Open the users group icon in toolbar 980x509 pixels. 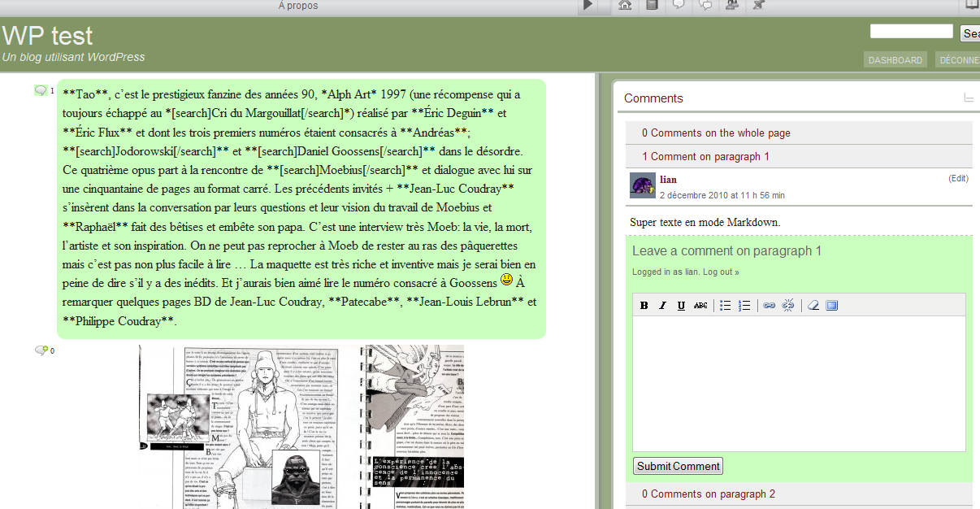pyautogui.click(x=732, y=6)
